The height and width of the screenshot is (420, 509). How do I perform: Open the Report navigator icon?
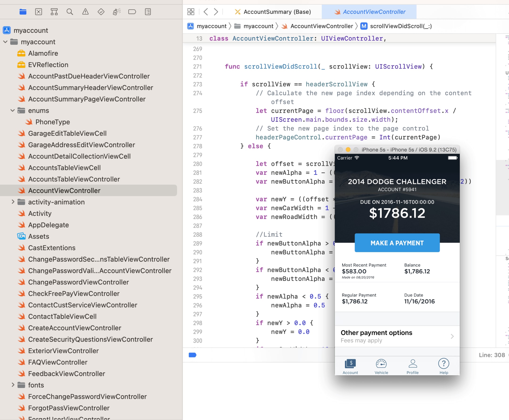[x=148, y=11]
